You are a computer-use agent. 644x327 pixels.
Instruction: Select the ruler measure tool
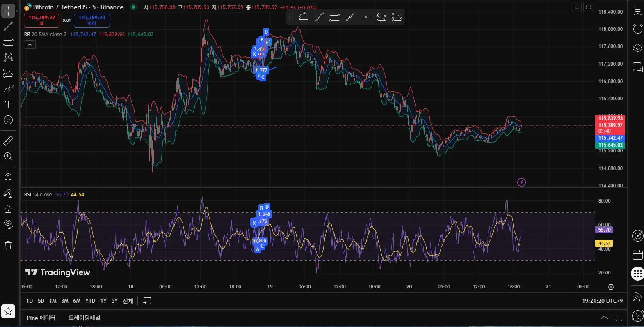click(x=8, y=141)
